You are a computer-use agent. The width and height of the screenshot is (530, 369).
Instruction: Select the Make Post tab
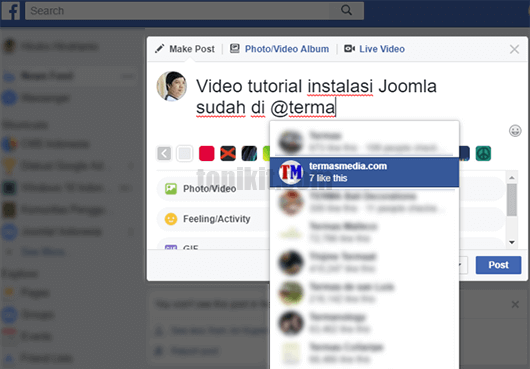[x=185, y=49]
